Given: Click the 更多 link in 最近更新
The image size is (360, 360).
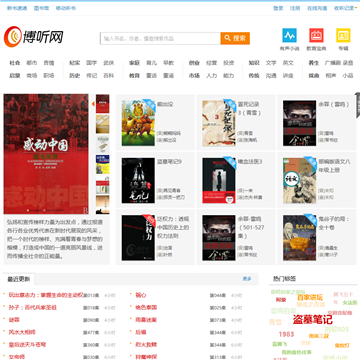Looking at the screenshot, I should pos(247,279).
